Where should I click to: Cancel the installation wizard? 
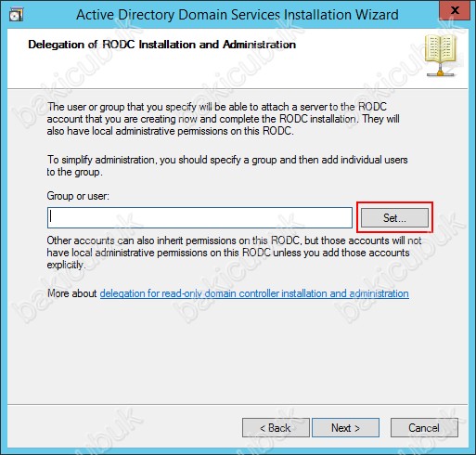424,428
